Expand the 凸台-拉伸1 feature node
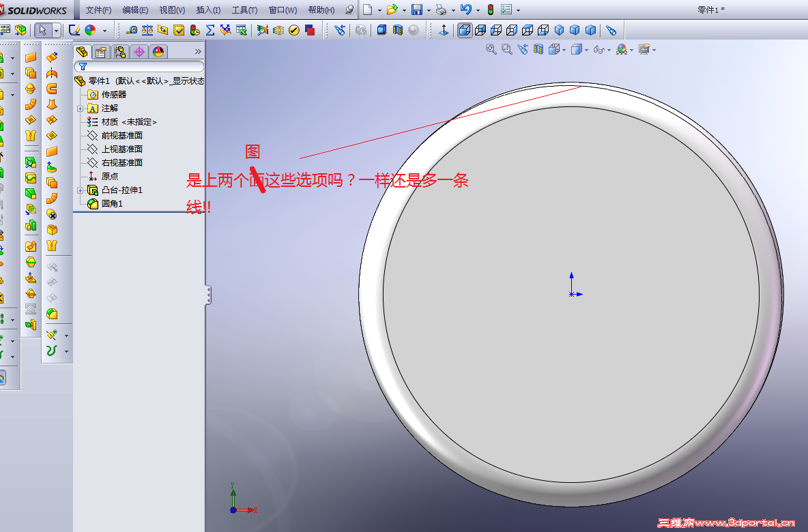Image resolution: width=808 pixels, height=532 pixels. [x=80, y=190]
